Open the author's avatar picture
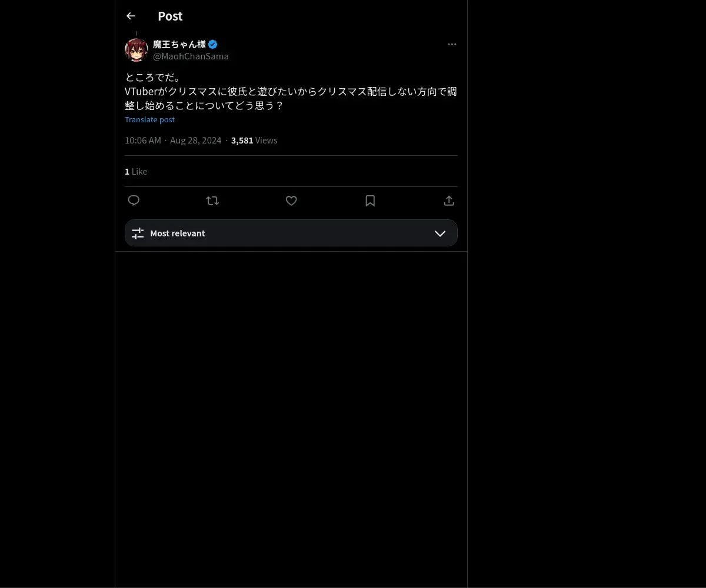 136,50
